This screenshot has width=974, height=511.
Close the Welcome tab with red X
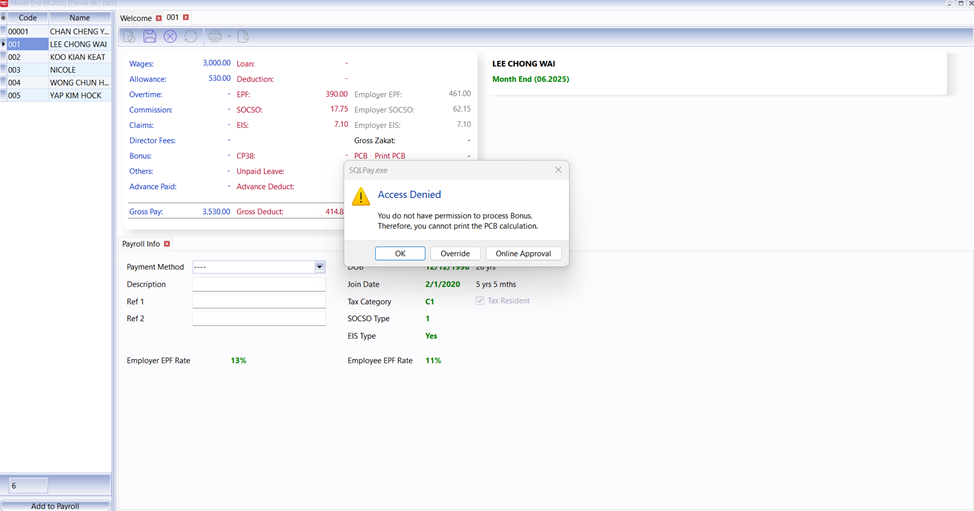158,18
